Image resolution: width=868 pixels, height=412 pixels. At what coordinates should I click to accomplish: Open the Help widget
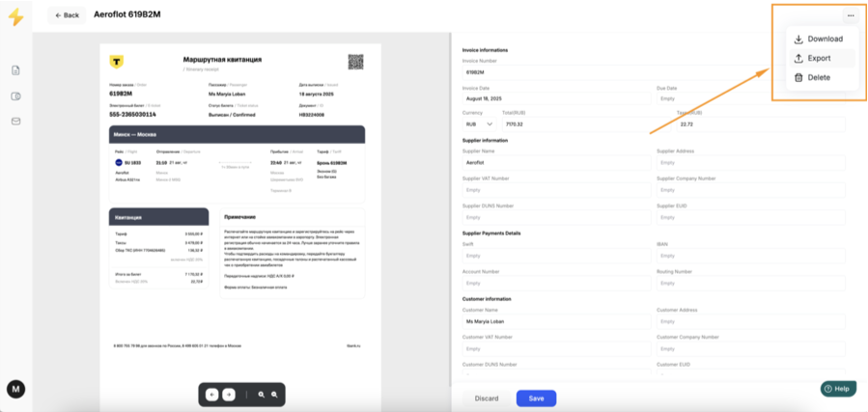click(837, 389)
